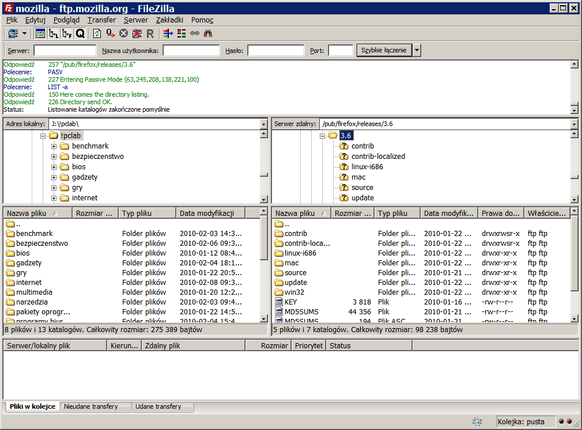Click message log scroll down arrow
The width and height of the screenshot is (582, 430).
[x=574, y=110]
